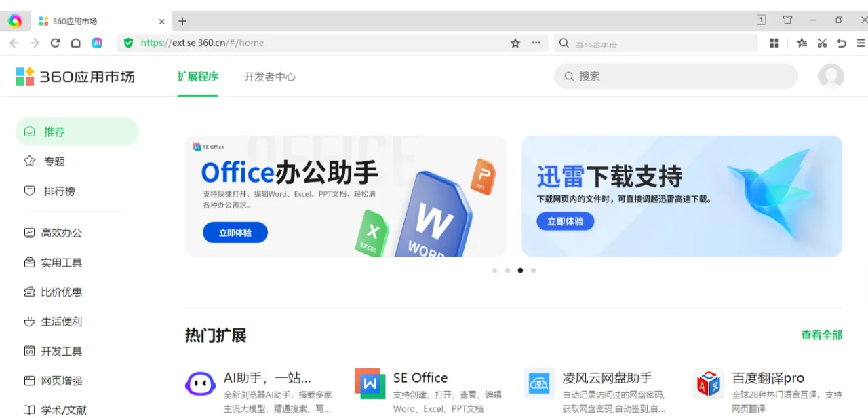
Task: Select the first carousel dot
Action: point(494,270)
